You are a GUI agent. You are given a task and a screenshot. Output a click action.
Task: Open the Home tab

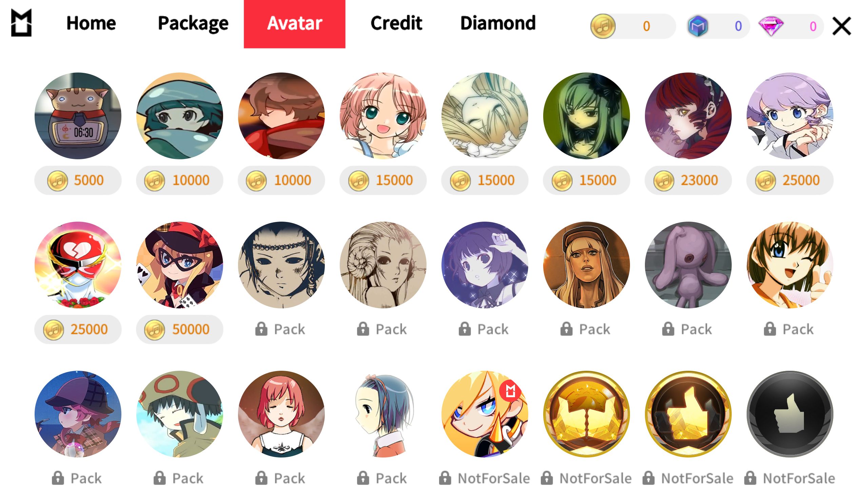coord(91,23)
